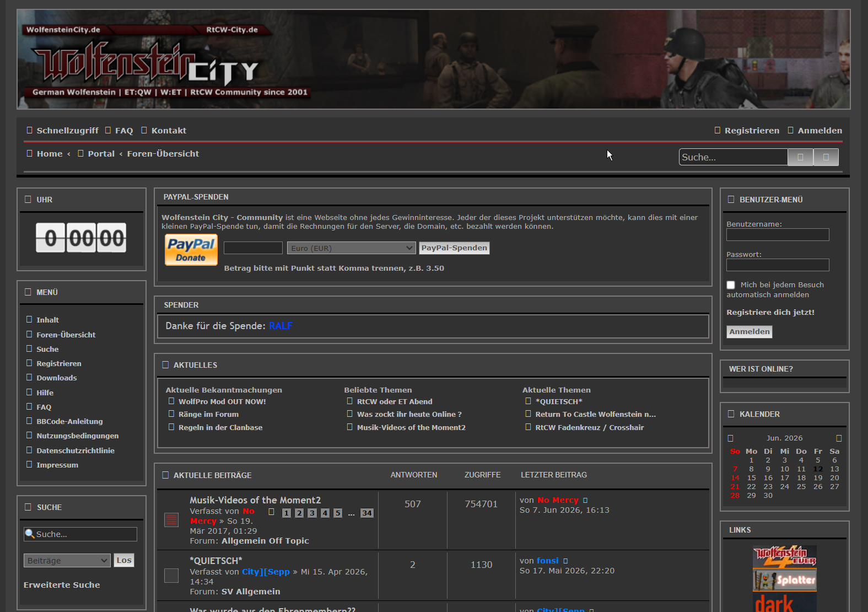
Task: Open the Wolfenstein 4ever banner under Links
Action: [785, 556]
